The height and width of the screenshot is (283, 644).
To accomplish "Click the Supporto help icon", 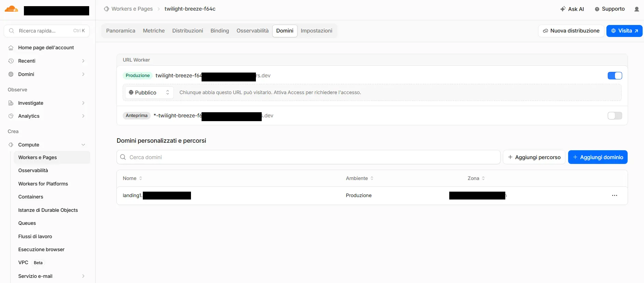I will [597, 9].
